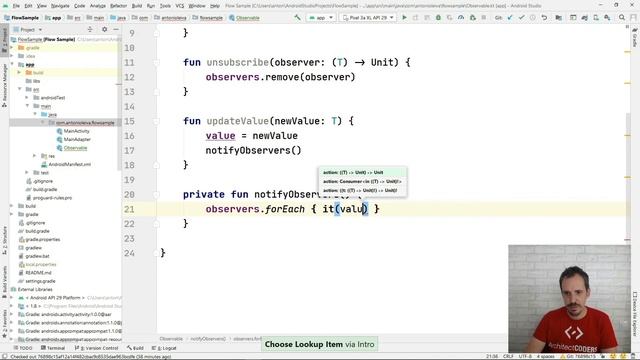
Task: Click the Make Project hammer icon
Action: 297,18
